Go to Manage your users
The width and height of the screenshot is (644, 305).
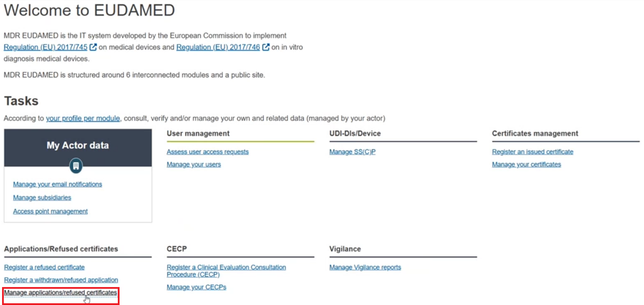click(193, 165)
